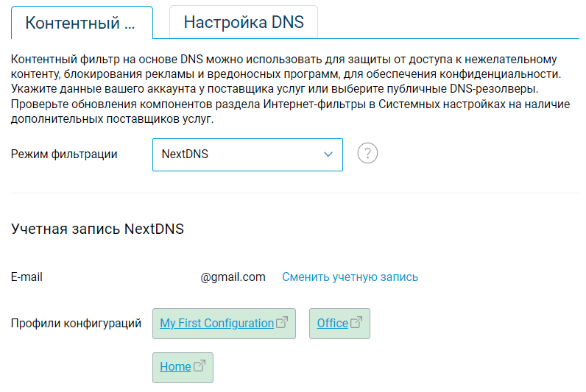Open the Home configuration profile

coord(175,366)
